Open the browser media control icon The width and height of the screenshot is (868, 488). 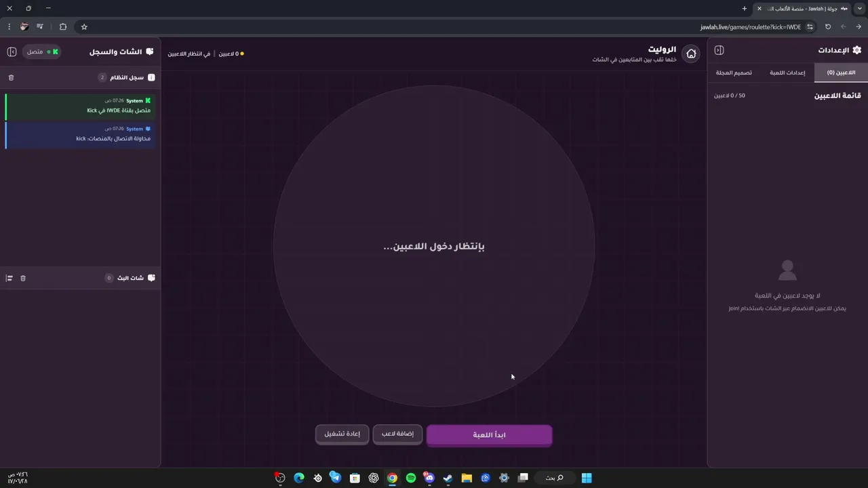40,26
